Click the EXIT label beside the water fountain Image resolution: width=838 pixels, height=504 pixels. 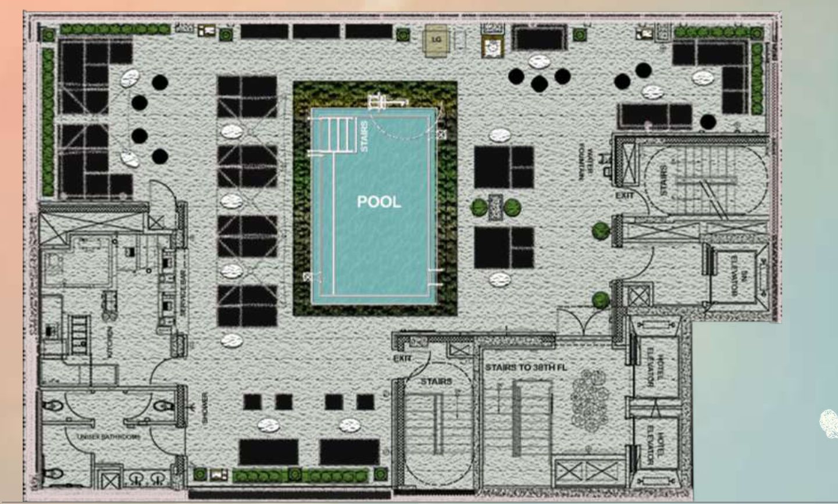[625, 195]
